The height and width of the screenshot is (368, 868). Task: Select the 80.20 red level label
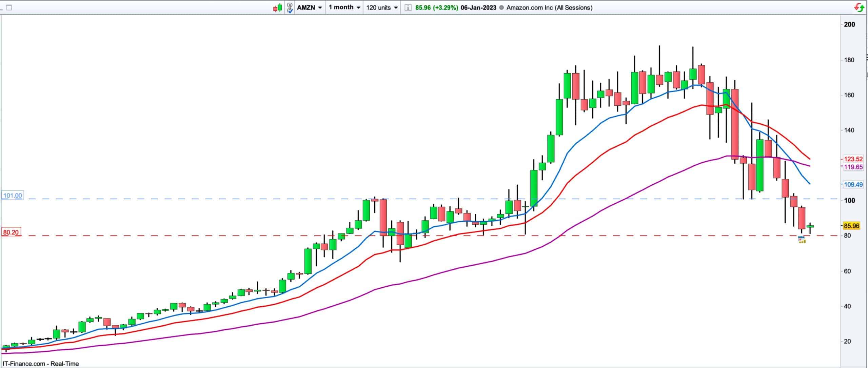coord(11,232)
